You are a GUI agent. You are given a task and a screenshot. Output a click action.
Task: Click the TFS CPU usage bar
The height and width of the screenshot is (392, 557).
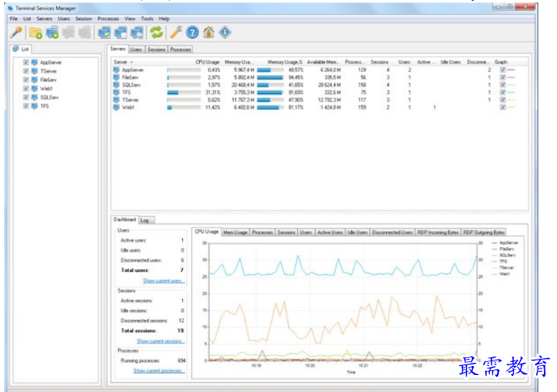coord(184,92)
